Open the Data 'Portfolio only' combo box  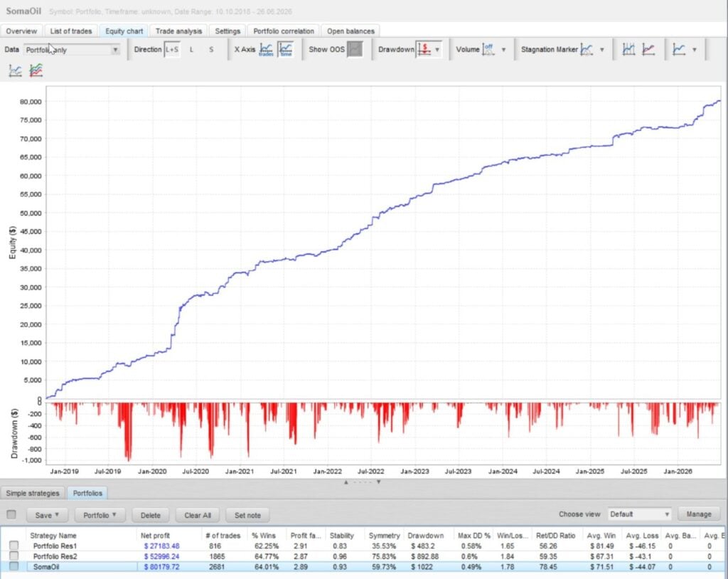click(x=72, y=50)
